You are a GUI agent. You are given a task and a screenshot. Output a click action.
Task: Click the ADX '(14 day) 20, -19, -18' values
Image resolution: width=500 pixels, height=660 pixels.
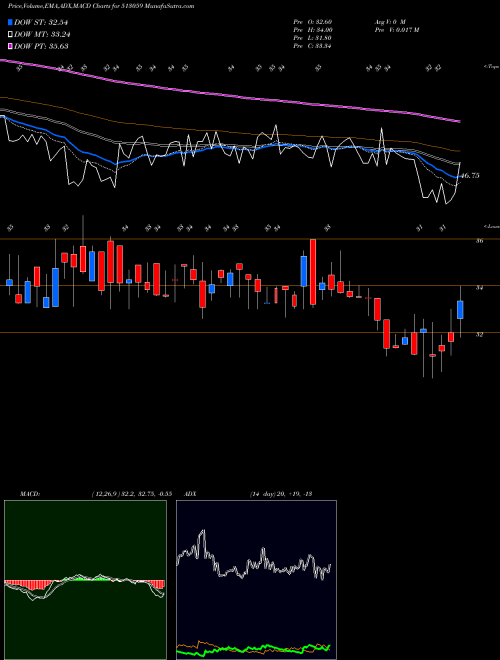click(x=280, y=494)
